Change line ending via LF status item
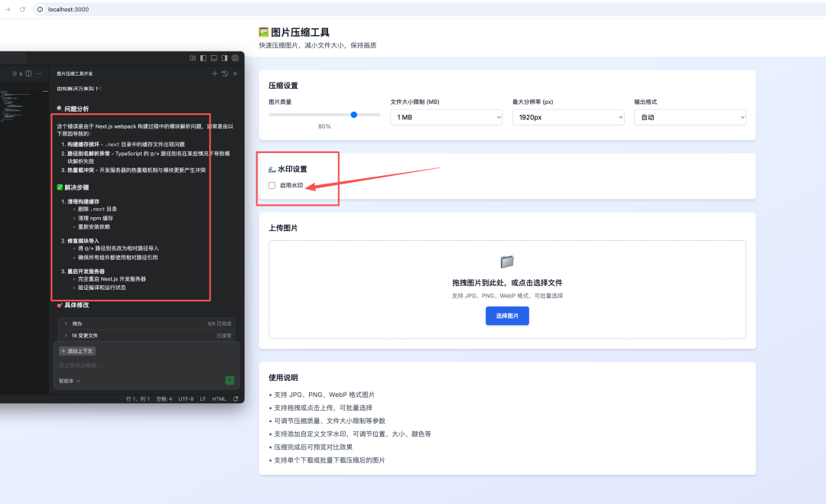The image size is (826, 504). point(203,398)
